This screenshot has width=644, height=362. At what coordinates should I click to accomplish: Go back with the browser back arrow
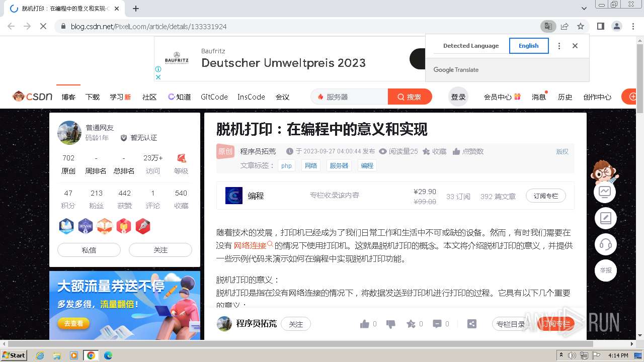coord(11,26)
